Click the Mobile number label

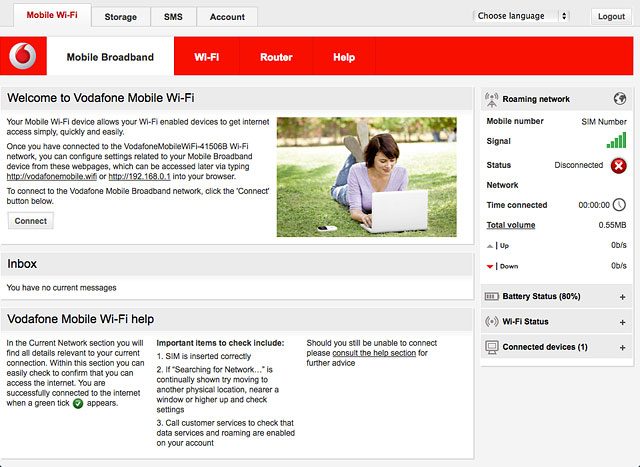click(x=515, y=121)
